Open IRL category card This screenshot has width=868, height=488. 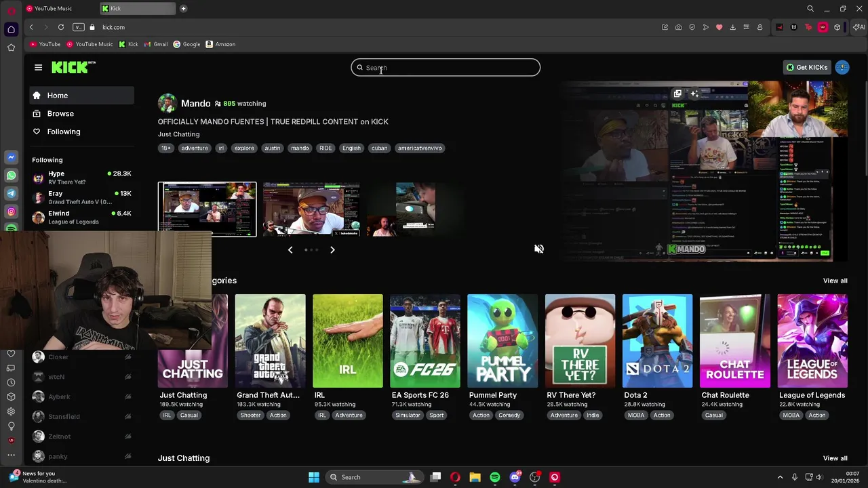click(x=347, y=341)
